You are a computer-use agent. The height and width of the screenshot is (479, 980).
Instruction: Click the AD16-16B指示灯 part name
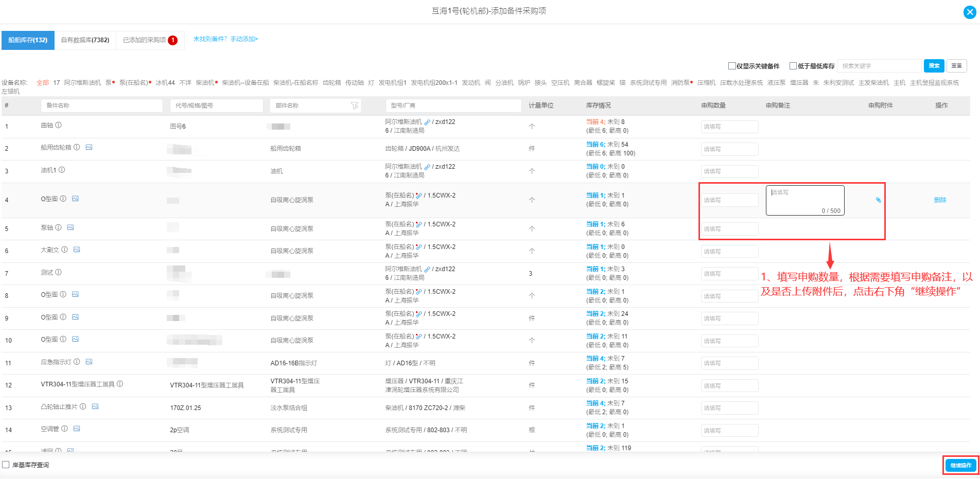[x=294, y=363]
